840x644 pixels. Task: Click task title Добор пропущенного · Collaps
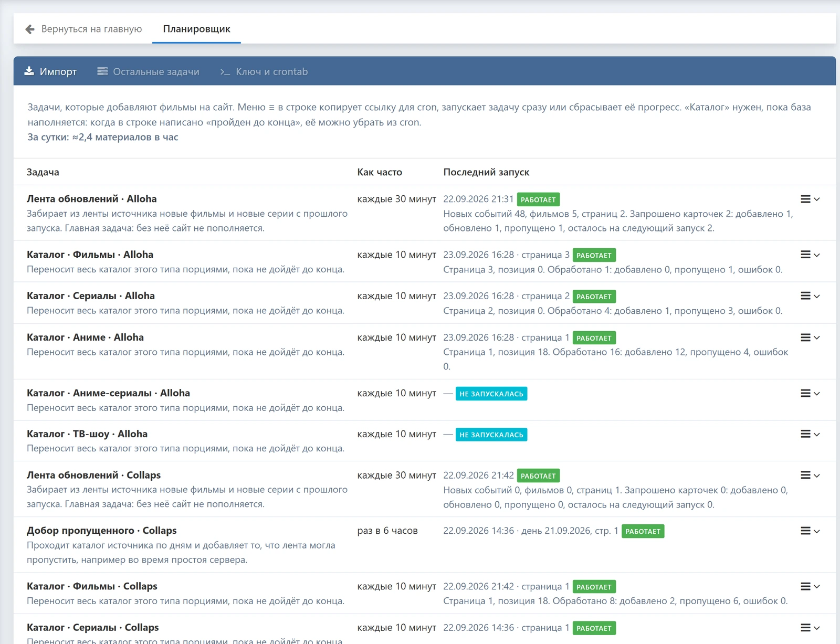(102, 531)
